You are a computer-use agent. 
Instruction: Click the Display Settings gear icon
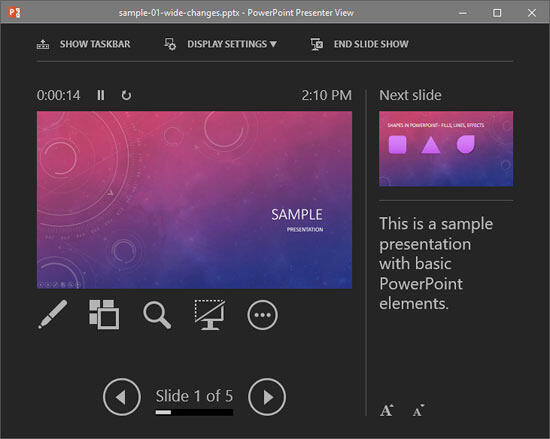170,44
